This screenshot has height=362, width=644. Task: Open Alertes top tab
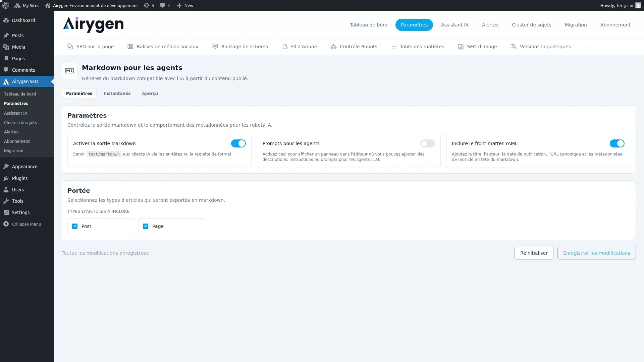490,25
